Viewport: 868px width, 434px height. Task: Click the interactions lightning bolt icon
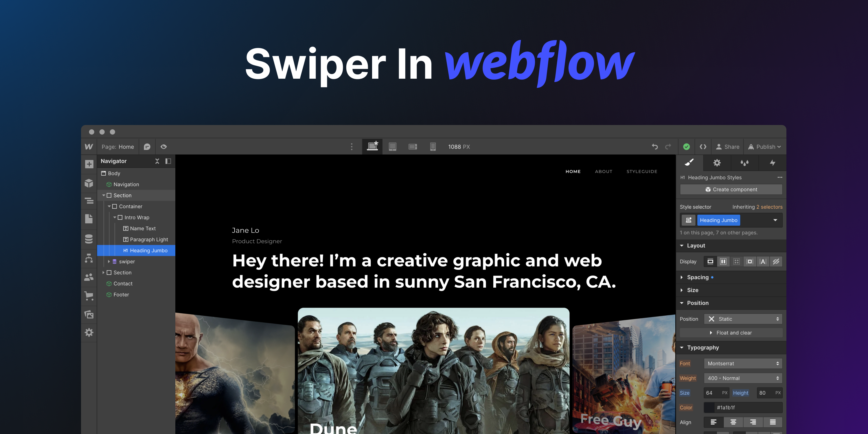coord(772,163)
